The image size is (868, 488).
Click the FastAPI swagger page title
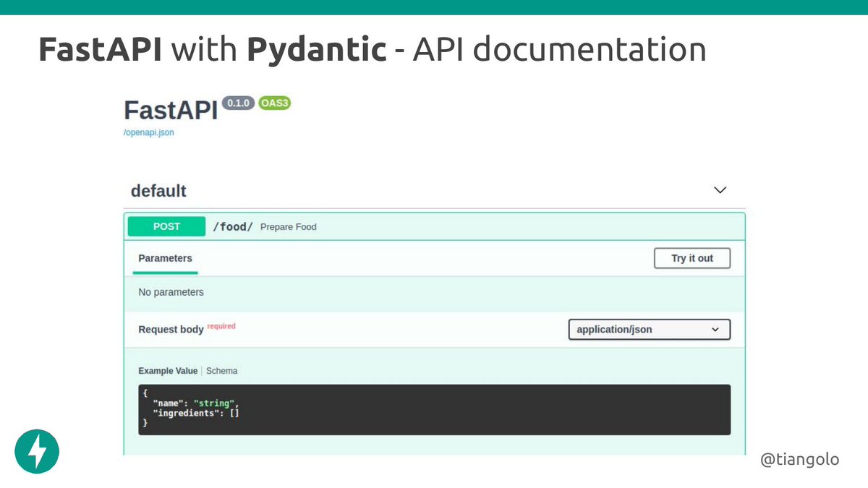[x=171, y=111]
